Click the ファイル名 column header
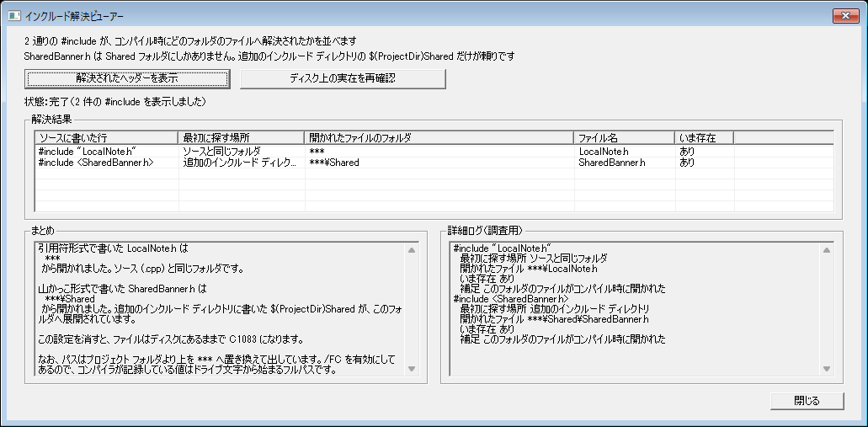Screen dimensions: 868x427 pyautogui.click(x=625, y=138)
